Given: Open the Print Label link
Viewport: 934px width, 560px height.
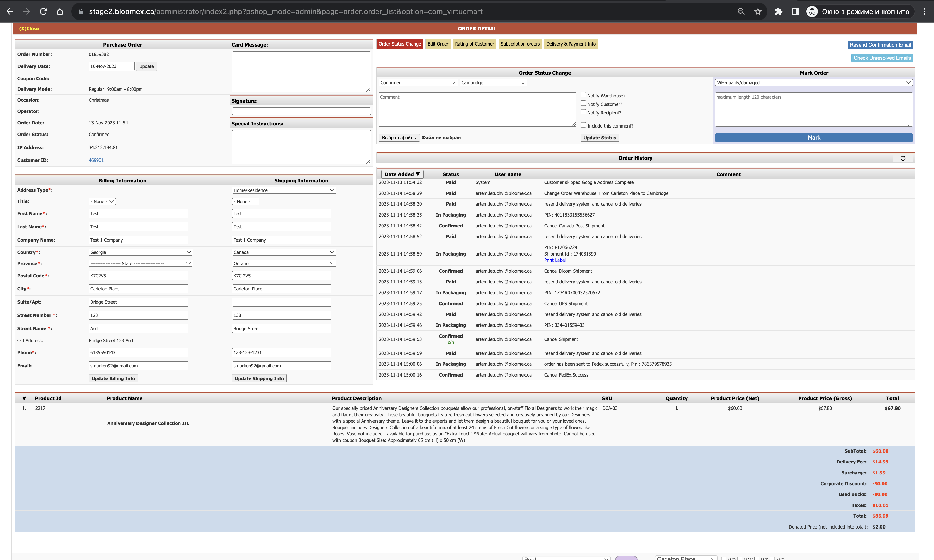Looking at the screenshot, I should point(555,260).
